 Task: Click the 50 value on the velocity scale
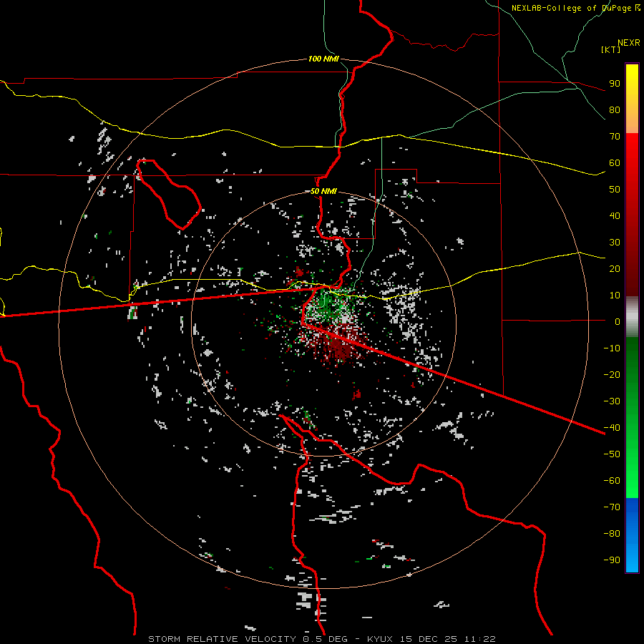click(615, 190)
